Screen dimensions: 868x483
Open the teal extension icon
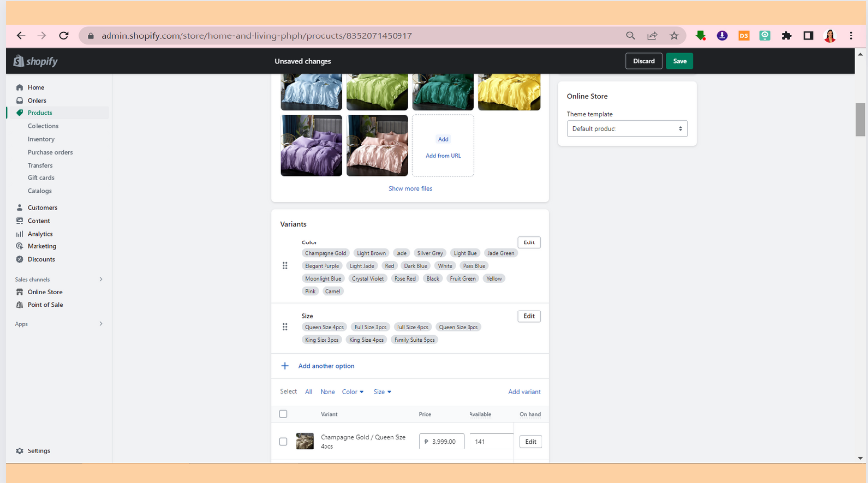(765, 35)
